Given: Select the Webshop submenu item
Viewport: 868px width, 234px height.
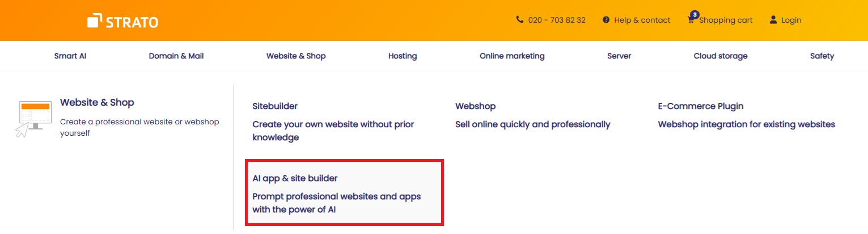Looking at the screenshot, I should 476,106.
